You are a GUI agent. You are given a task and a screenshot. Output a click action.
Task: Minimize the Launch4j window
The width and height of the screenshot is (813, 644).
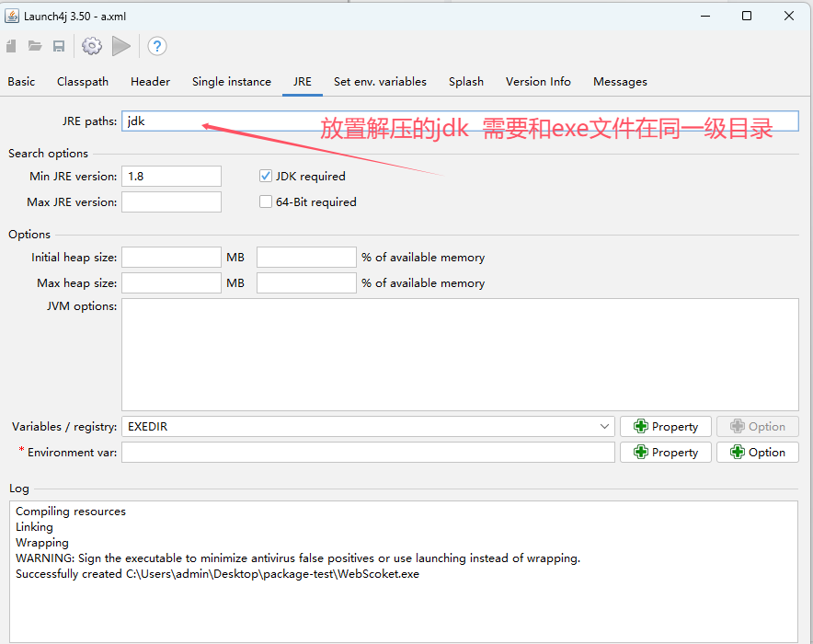(705, 16)
